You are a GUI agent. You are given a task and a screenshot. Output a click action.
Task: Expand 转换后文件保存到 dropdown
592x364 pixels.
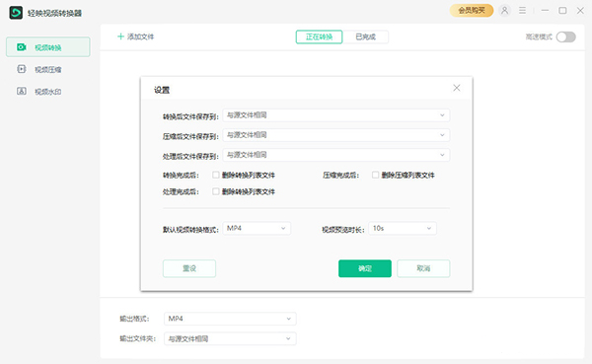(336, 115)
